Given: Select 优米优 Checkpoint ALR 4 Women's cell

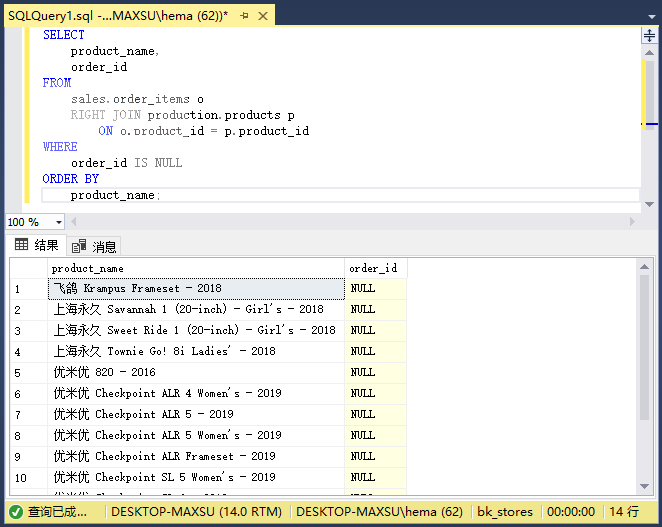Looking at the screenshot, I should pos(196,394).
